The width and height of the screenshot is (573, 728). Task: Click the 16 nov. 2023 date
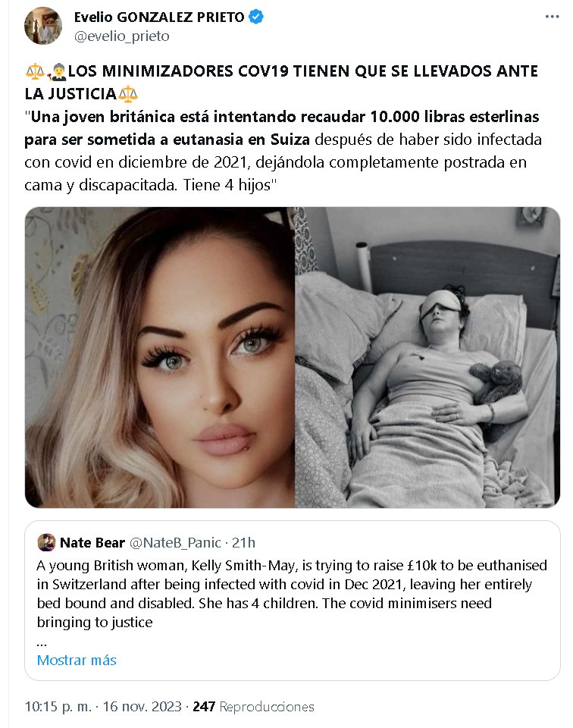pyautogui.click(x=142, y=707)
